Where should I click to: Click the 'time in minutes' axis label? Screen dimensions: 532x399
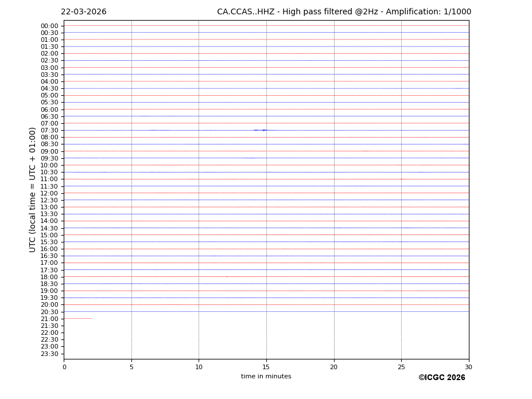[266, 377]
